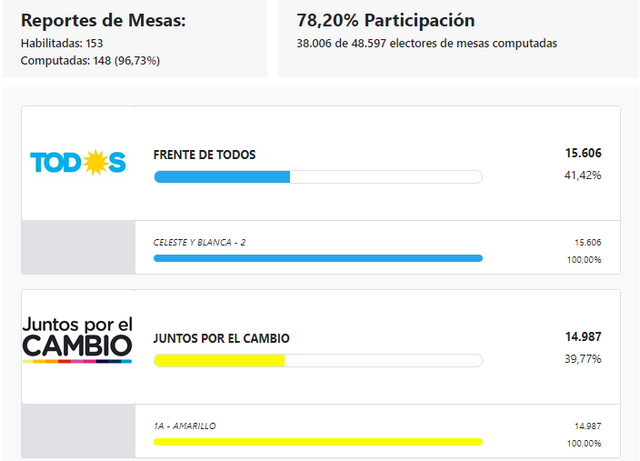Click the TODOS party logo

pyautogui.click(x=78, y=163)
